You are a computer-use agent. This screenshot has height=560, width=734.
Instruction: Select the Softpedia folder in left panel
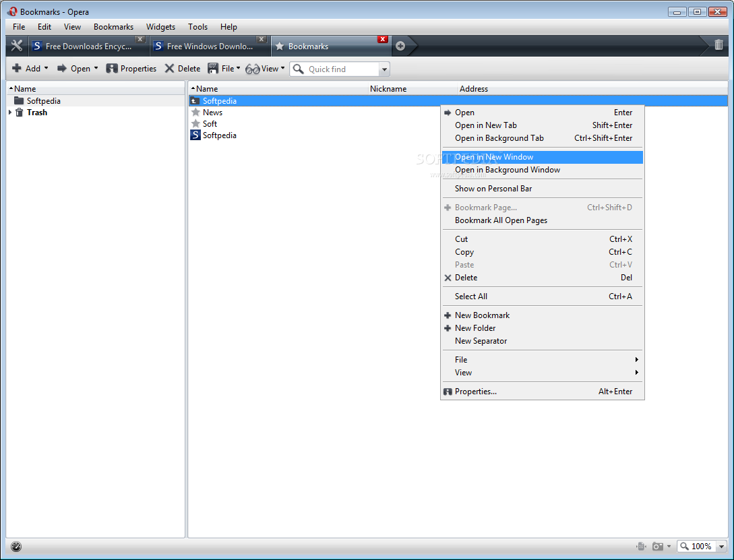pyautogui.click(x=38, y=100)
